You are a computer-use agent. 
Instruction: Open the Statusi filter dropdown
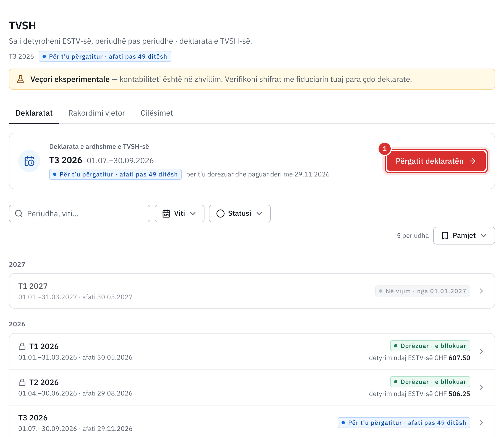pyautogui.click(x=240, y=214)
